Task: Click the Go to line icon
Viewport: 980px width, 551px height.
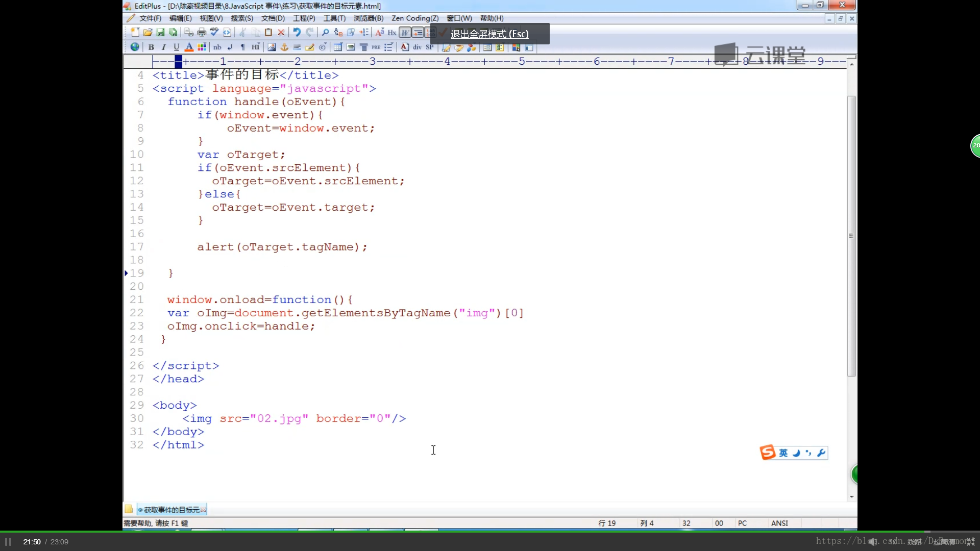Action: click(x=363, y=33)
